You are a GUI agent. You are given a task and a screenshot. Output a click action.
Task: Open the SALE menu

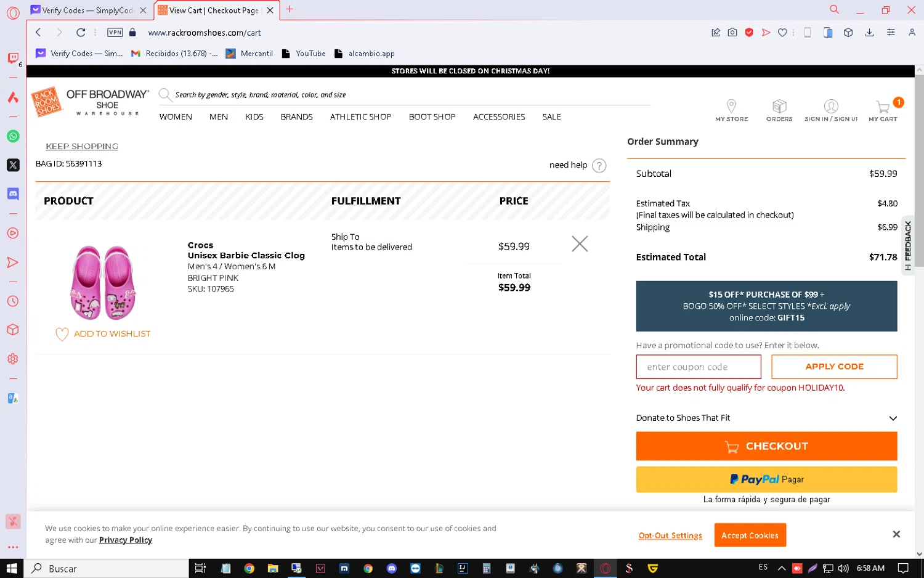[552, 116]
